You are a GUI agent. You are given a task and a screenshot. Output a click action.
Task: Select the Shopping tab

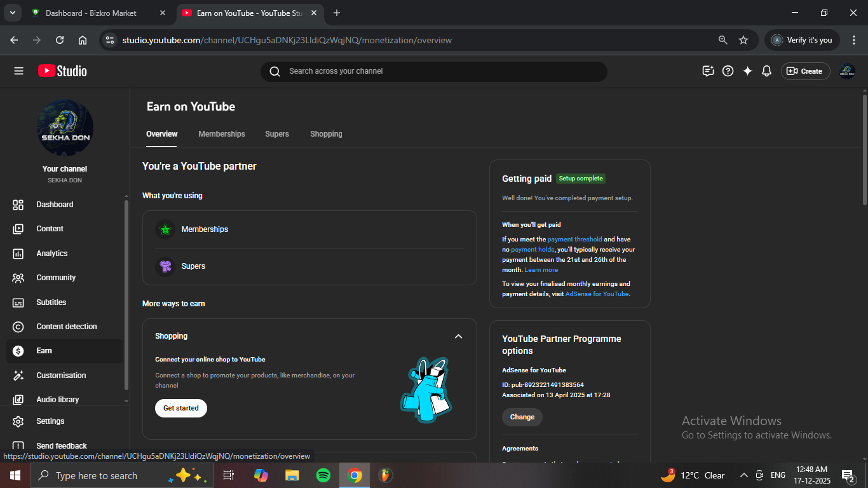pyautogui.click(x=326, y=134)
